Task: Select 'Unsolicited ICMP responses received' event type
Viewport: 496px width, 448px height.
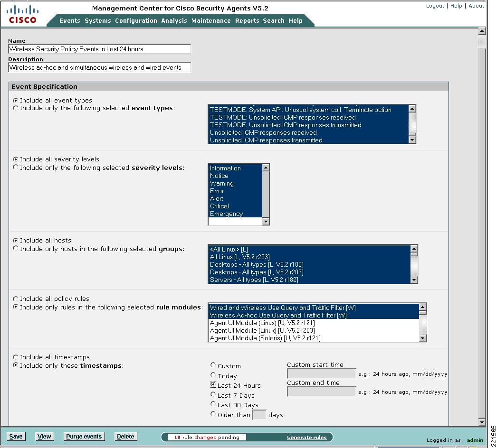Action: click(308, 133)
